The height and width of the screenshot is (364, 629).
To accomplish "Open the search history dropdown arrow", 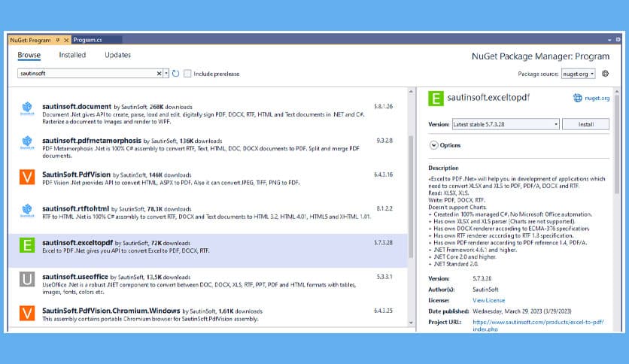I will point(166,74).
